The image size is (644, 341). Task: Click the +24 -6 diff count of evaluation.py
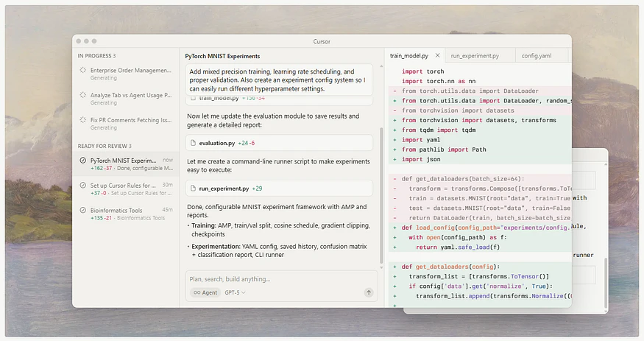click(x=247, y=143)
